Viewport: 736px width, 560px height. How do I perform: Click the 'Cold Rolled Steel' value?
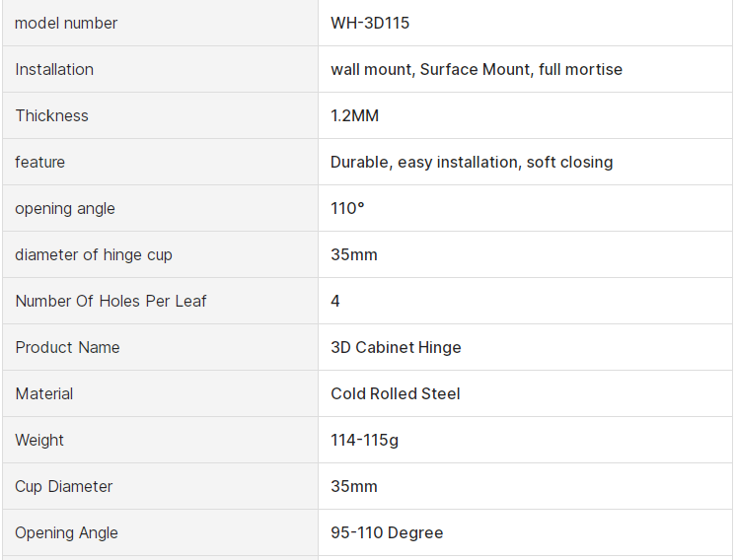tap(396, 393)
